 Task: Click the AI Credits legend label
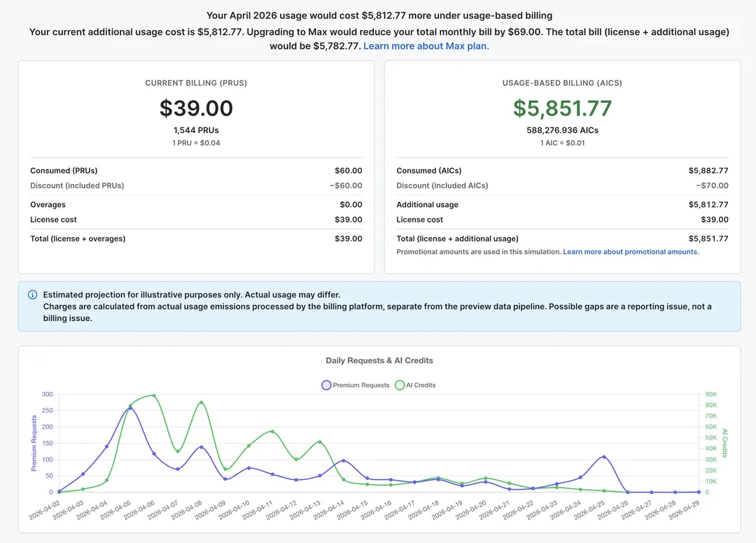421,385
